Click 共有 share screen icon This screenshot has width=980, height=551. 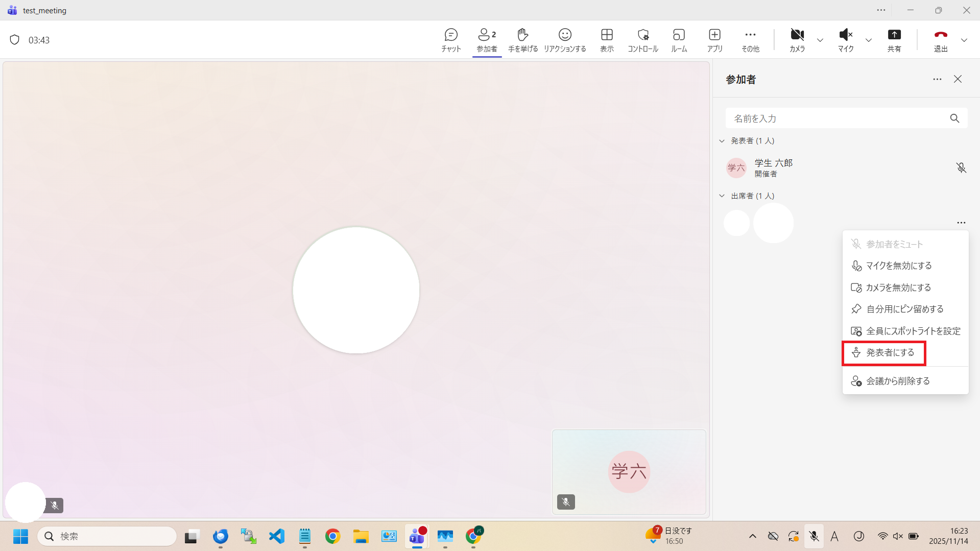click(x=894, y=40)
